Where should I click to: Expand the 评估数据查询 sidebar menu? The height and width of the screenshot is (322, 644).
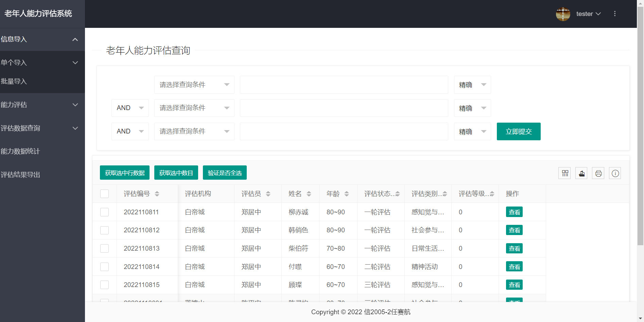pos(42,128)
